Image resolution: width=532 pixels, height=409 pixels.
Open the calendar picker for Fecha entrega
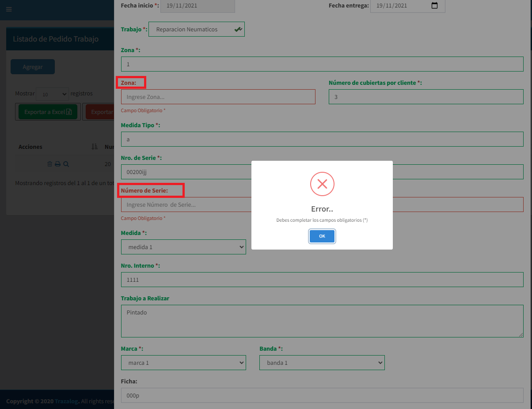[434, 6]
